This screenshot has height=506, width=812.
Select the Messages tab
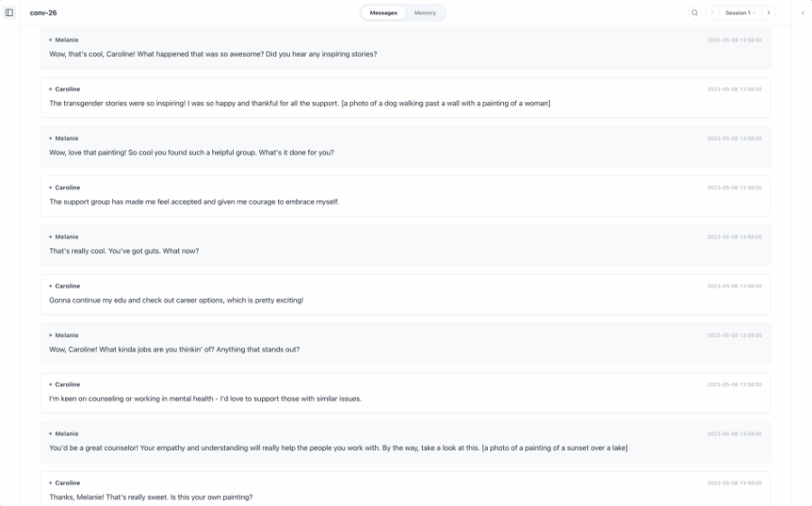[x=384, y=13]
